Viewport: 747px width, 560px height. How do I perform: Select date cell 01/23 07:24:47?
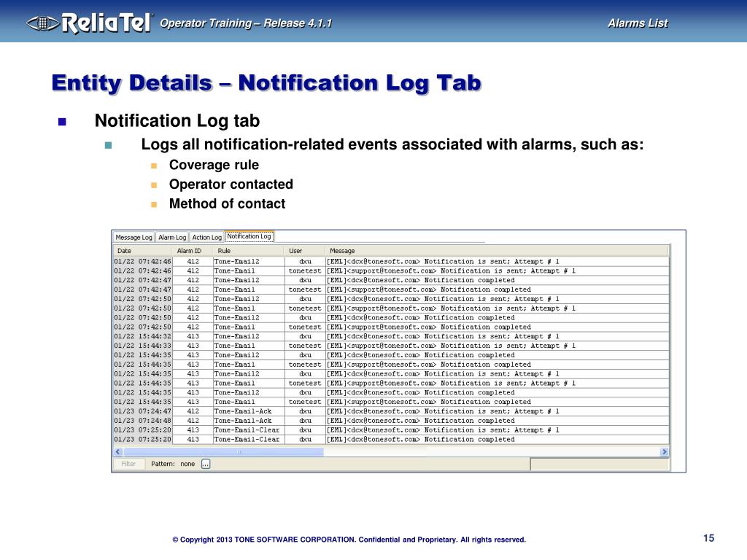coord(142,411)
